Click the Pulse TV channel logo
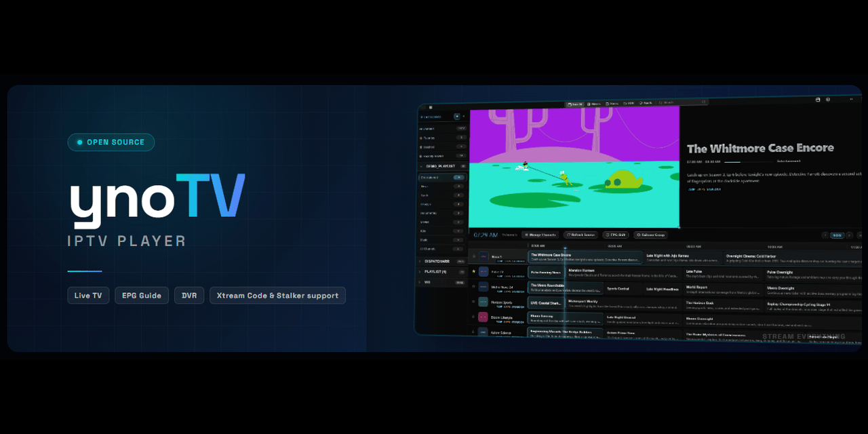Viewport: 868px width, 434px height. point(484,272)
